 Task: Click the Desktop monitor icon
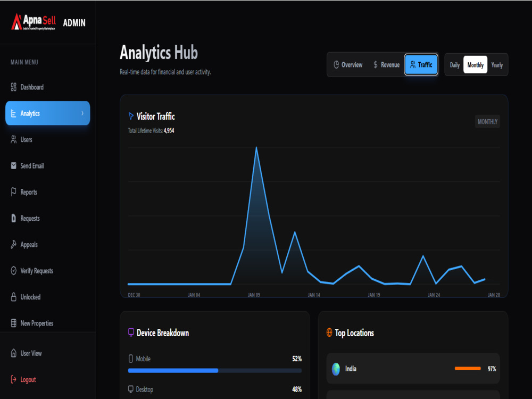pyautogui.click(x=131, y=389)
